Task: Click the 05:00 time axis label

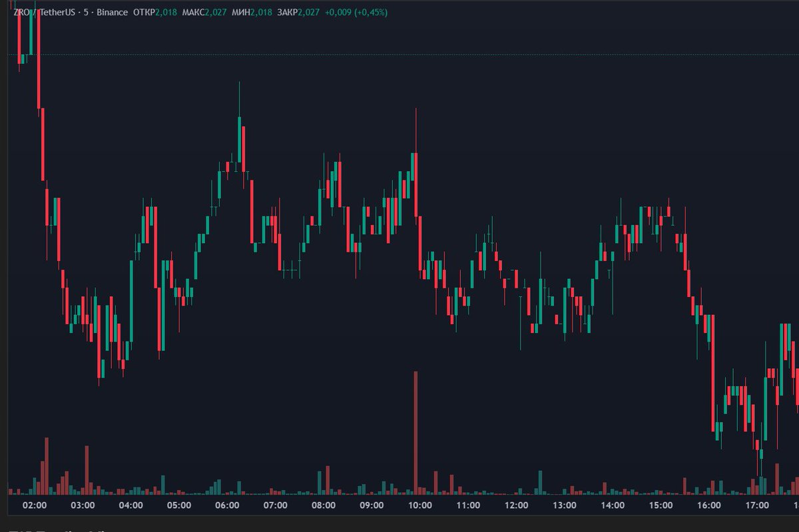Action: [x=179, y=505]
